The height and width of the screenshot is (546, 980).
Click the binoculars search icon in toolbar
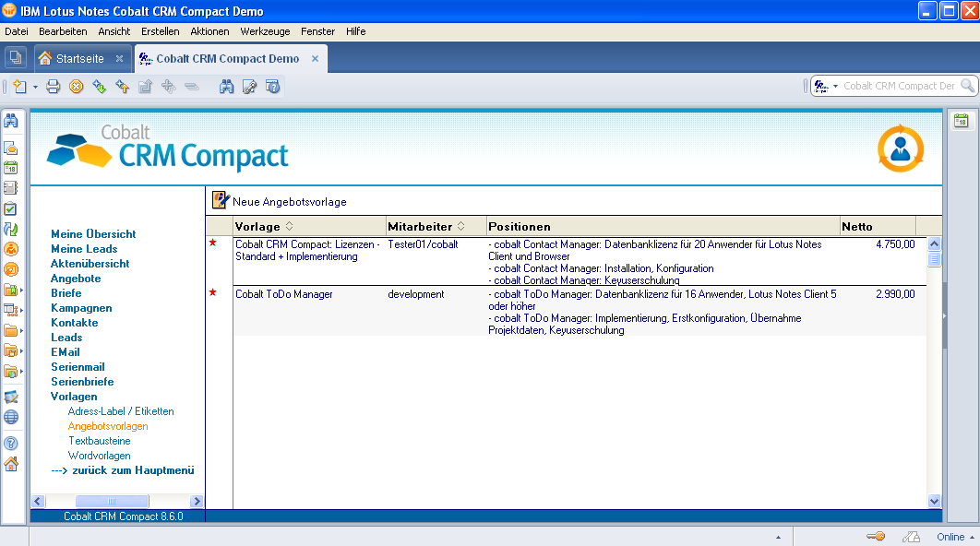pyautogui.click(x=226, y=87)
